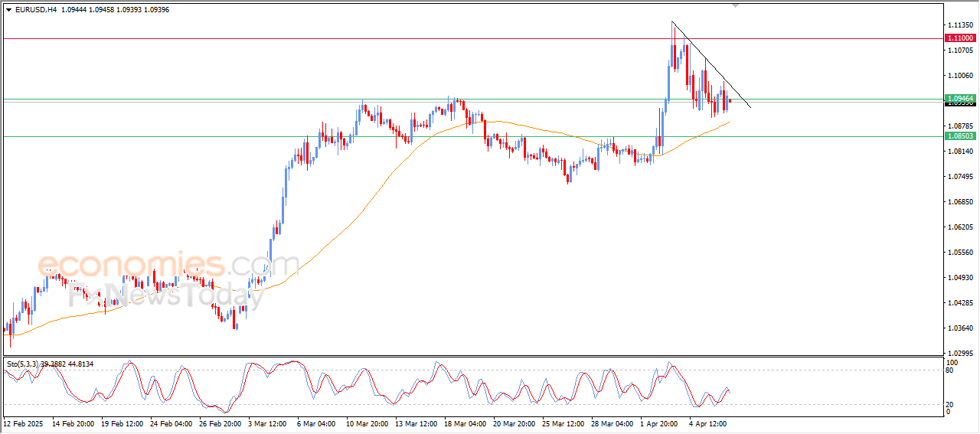The width and height of the screenshot is (980, 434).
Task: Click the 19 Feb 12:00 time label
Action: click(x=122, y=423)
